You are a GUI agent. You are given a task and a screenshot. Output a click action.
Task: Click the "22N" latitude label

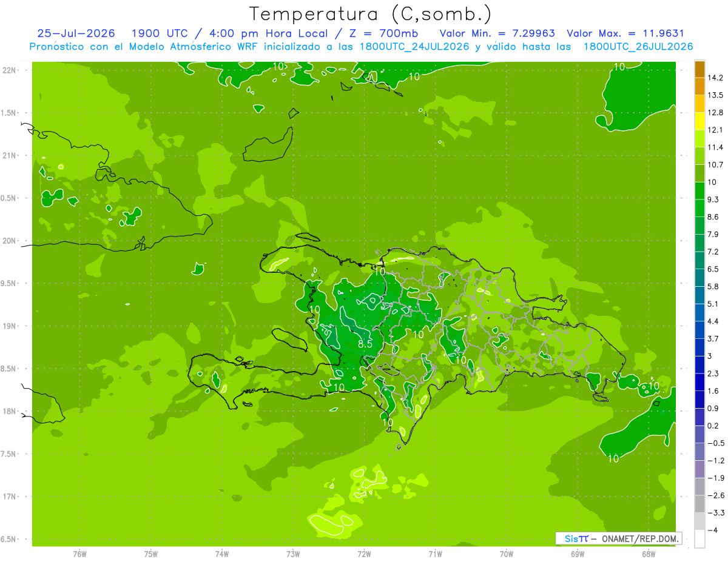point(9,70)
